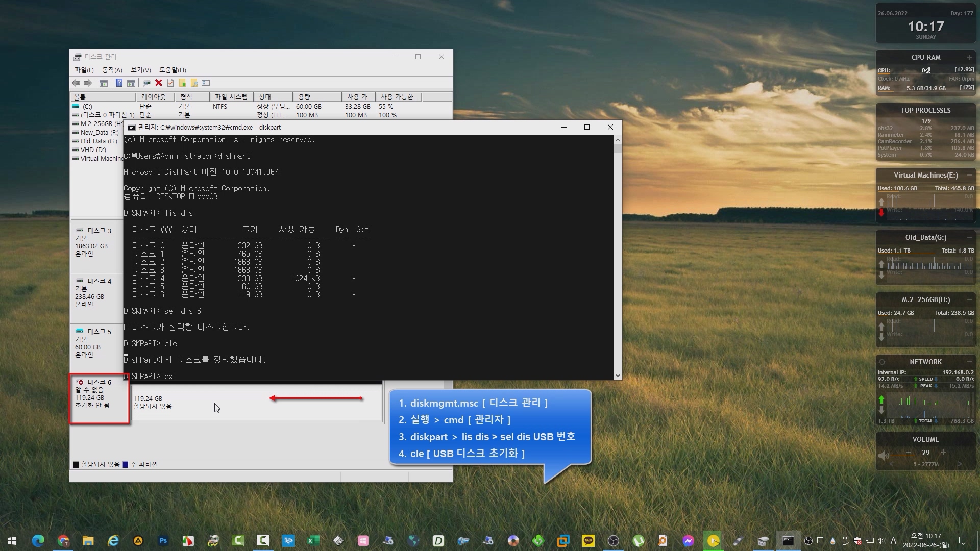The image size is (980, 551).
Task: Increase volume with the plus button
Action: [943, 453]
